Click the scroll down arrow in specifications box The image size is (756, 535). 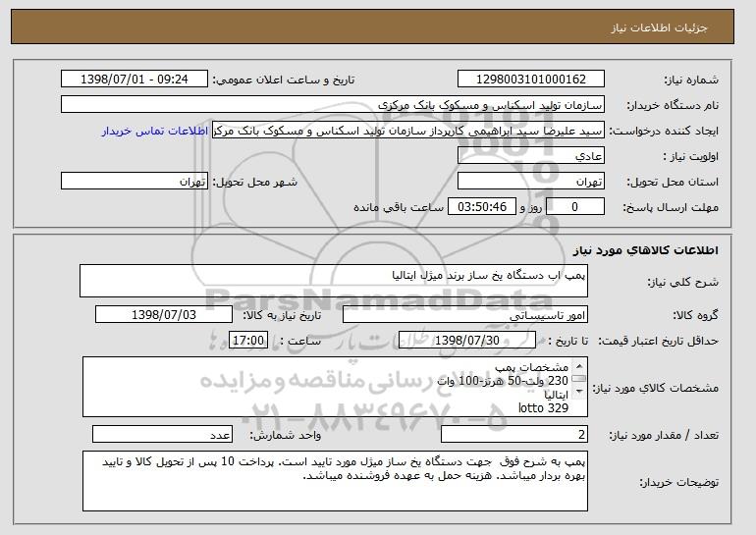tap(579, 392)
